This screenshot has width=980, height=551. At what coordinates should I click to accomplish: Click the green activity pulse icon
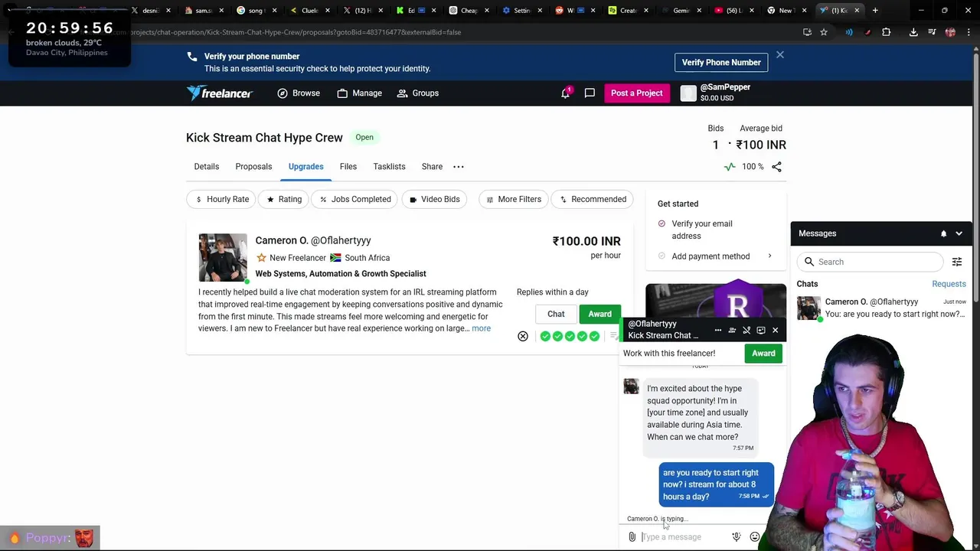click(730, 167)
